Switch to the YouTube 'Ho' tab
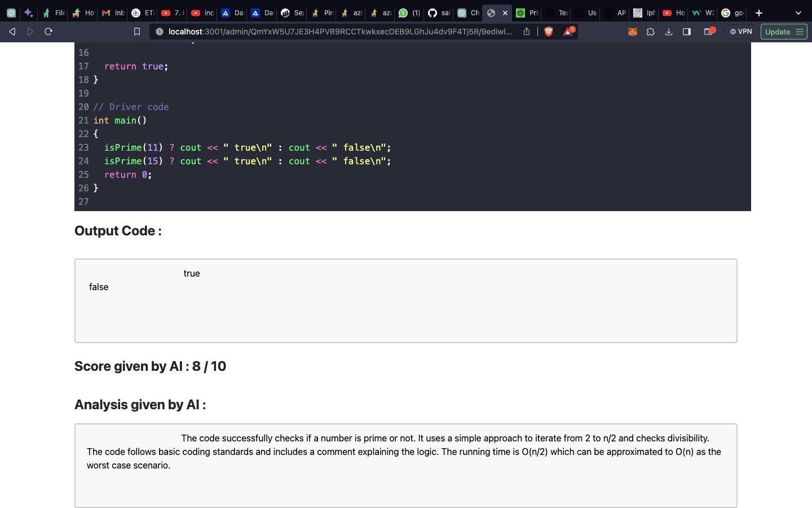The image size is (812, 508). pyautogui.click(x=674, y=12)
